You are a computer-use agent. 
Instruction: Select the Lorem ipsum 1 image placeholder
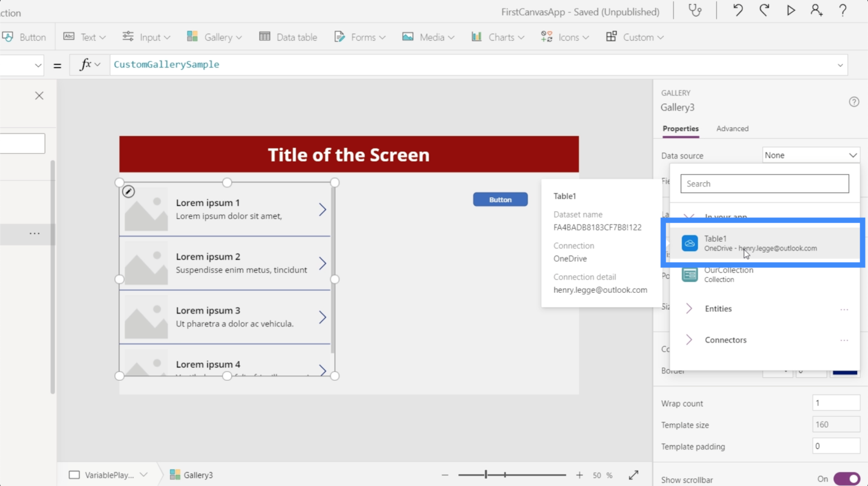[x=146, y=209]
